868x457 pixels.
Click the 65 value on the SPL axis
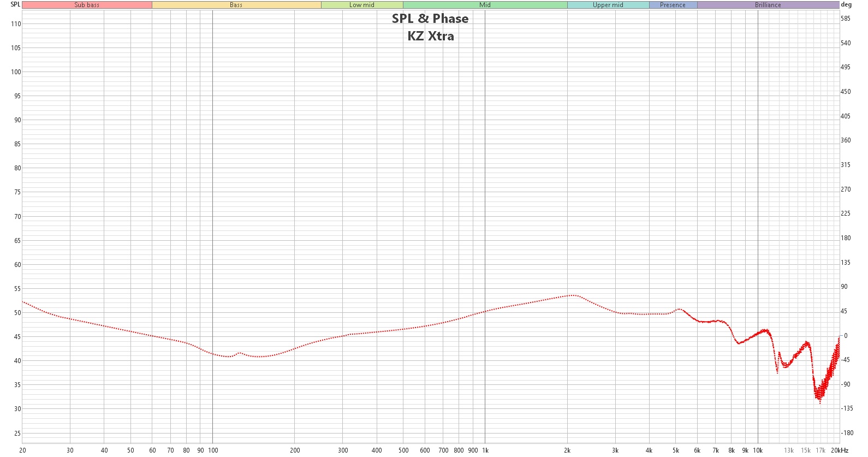point(17,241)
